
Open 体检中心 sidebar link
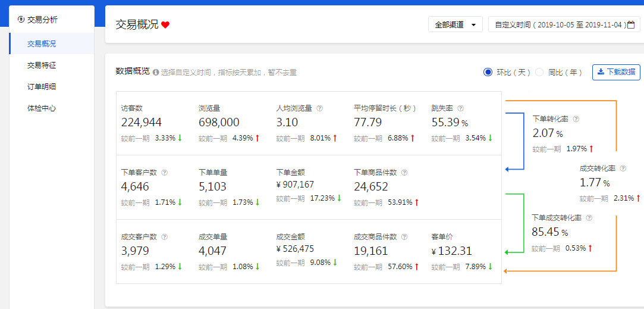tap(42, 108)
